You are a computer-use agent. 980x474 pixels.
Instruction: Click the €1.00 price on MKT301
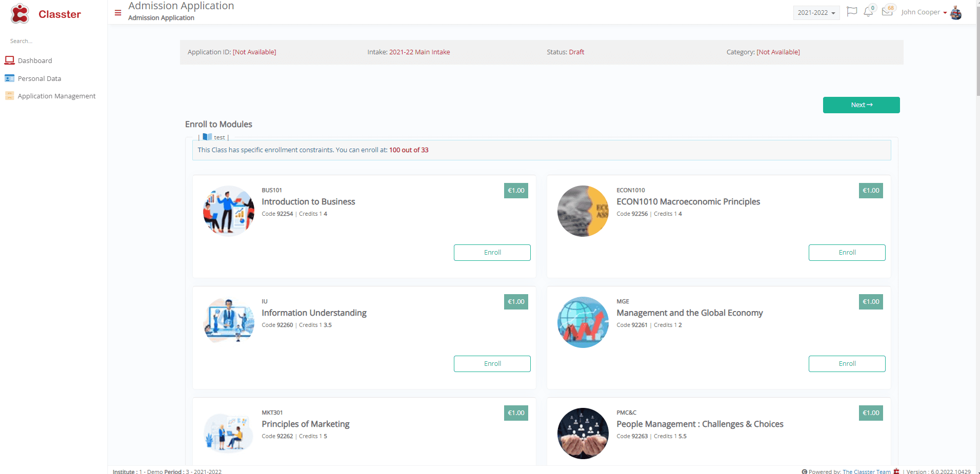(516, 413)
